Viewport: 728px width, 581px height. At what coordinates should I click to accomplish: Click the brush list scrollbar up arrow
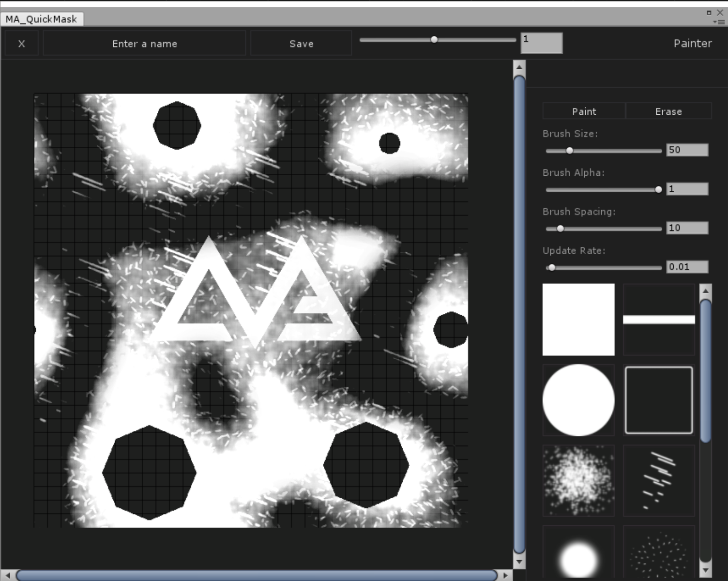coord(706,291)
